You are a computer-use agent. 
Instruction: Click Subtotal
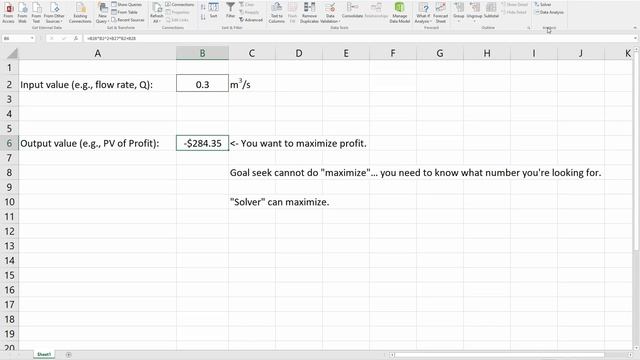pyautogui.click(x=491, y=11)
